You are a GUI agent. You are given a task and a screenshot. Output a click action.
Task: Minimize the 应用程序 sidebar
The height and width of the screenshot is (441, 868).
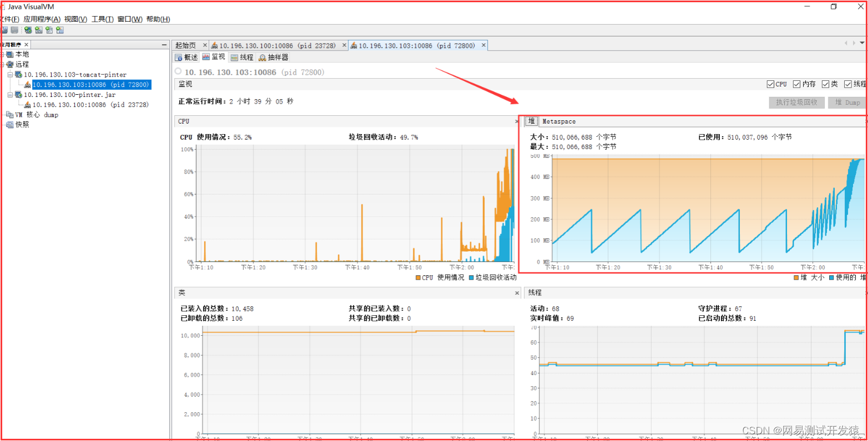(x=164, y=45)
